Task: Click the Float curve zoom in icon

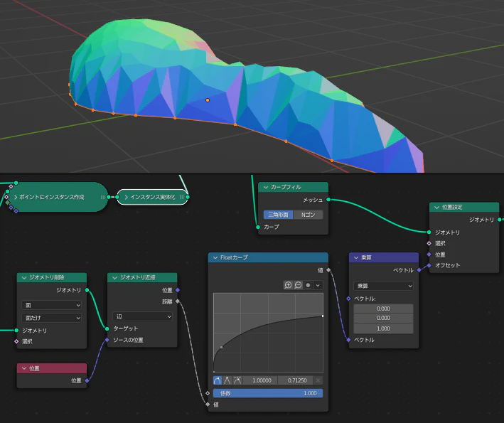Action: pyautogui.click(x=288, y=285)
